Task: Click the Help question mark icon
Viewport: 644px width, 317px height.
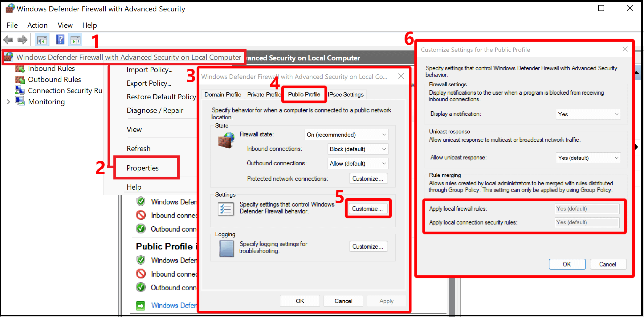Action: 60,39
